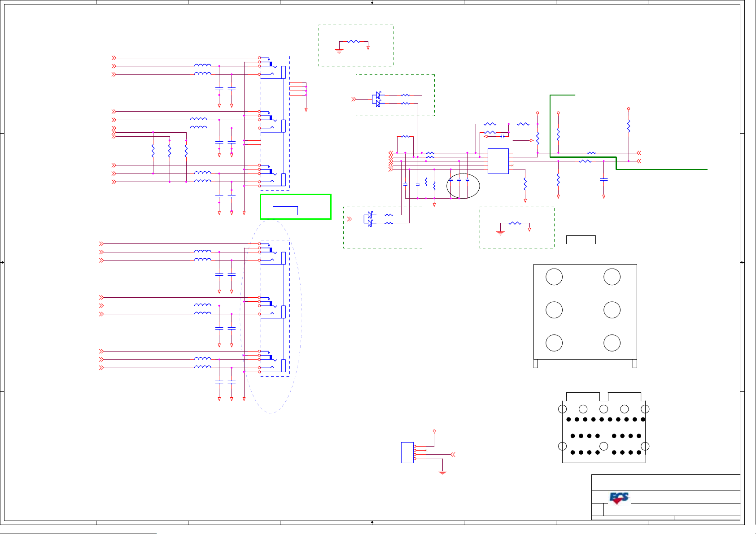
Task: Click the blue IC rectangle in the central circuit
Action: 498,161
